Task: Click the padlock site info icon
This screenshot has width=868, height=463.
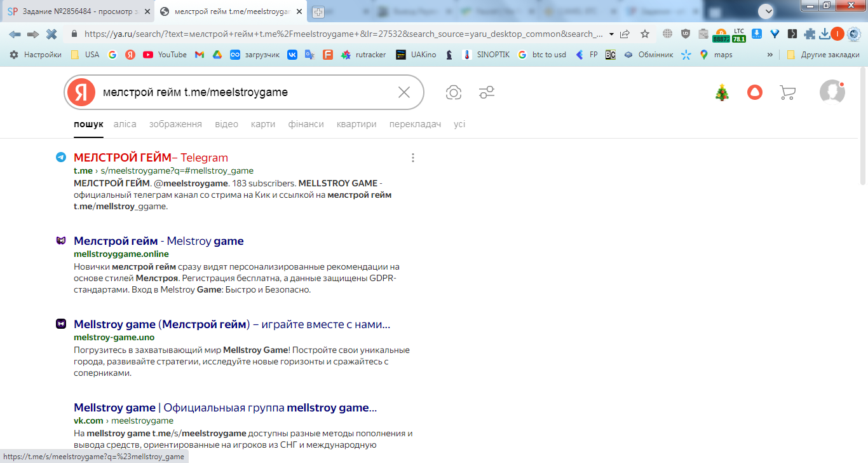Action: [x=74, y=34]
